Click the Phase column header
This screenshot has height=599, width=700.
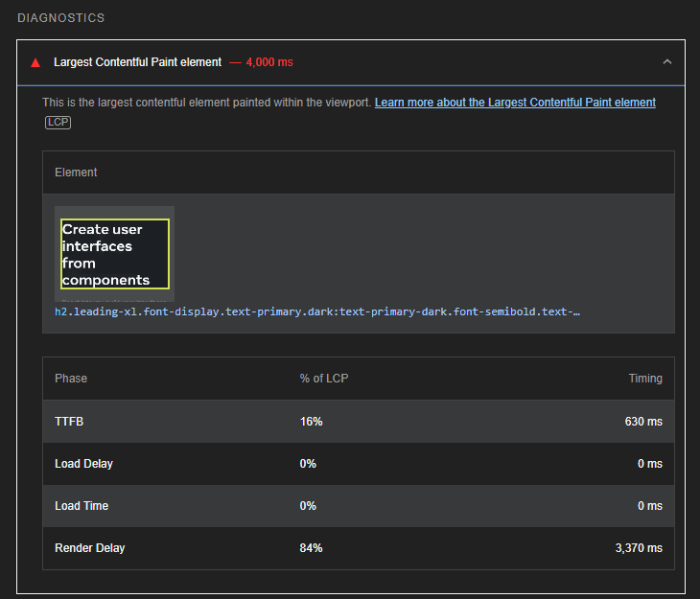(71, 379)
